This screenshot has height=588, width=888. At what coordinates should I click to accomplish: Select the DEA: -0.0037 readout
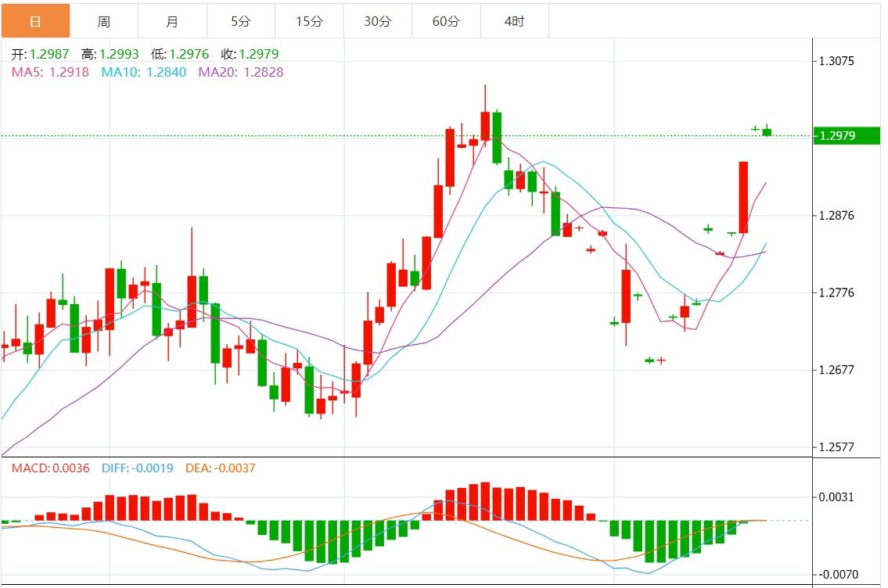tap(220, 468)
